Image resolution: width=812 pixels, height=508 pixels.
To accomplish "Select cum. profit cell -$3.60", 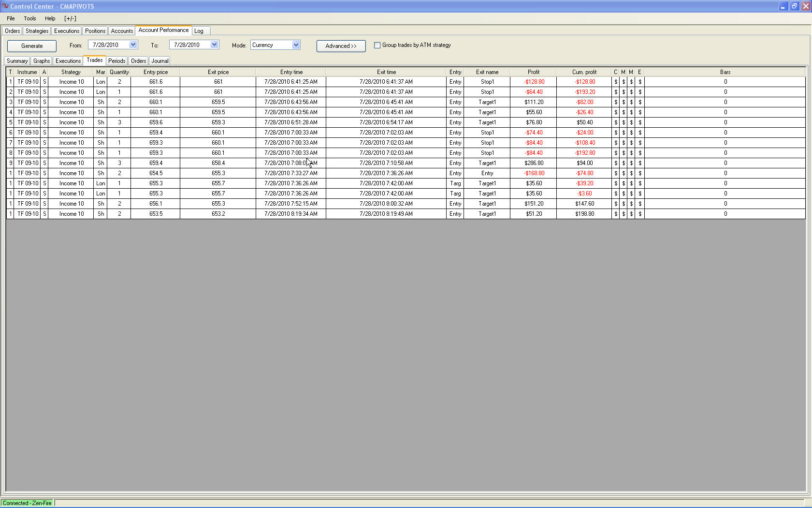I will pos(585,194).
